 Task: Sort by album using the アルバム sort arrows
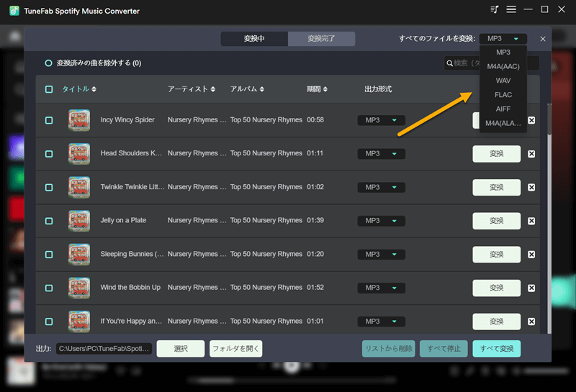[261, 89]
